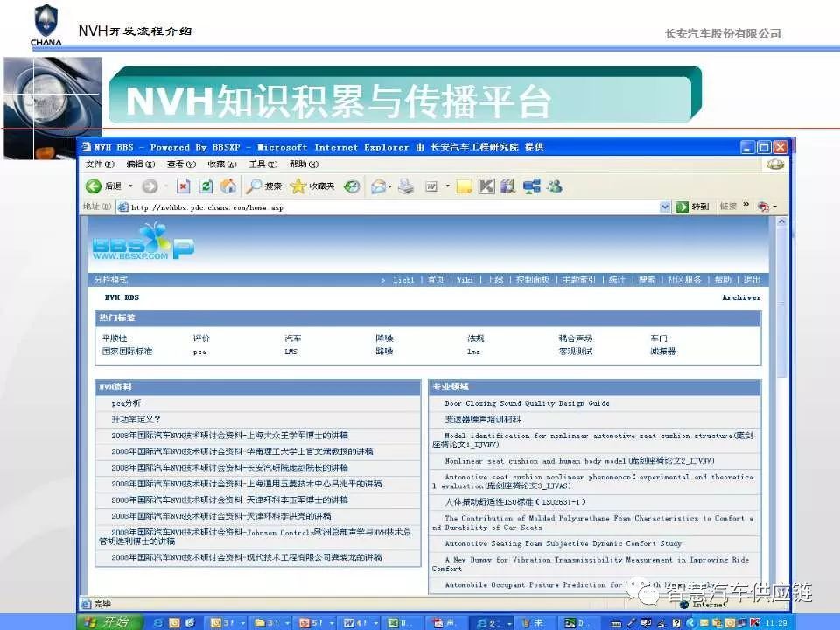
Task: Click the green 转到 Go button
Action: coord(693,206)
